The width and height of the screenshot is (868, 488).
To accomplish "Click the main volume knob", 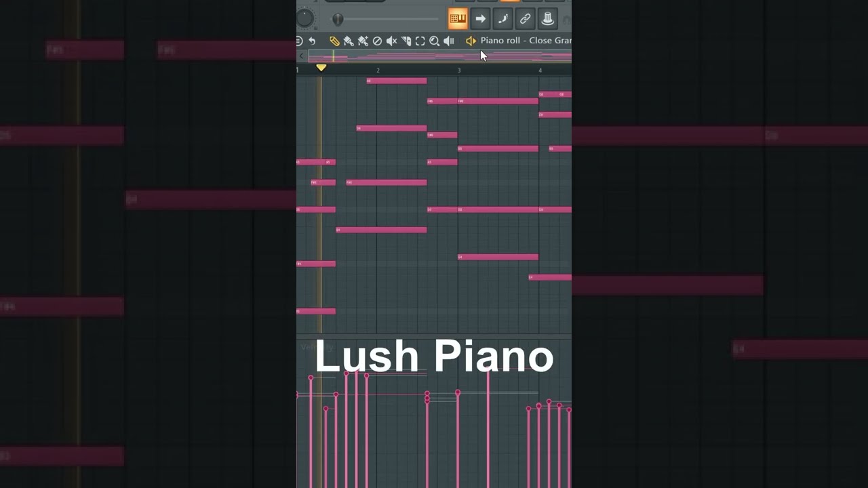I will pos(305,18).
